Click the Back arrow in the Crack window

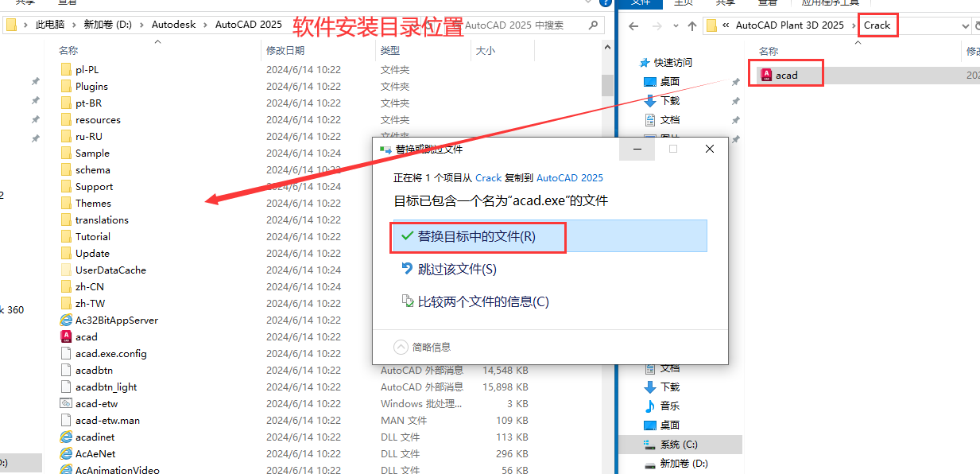pos(633,25)
